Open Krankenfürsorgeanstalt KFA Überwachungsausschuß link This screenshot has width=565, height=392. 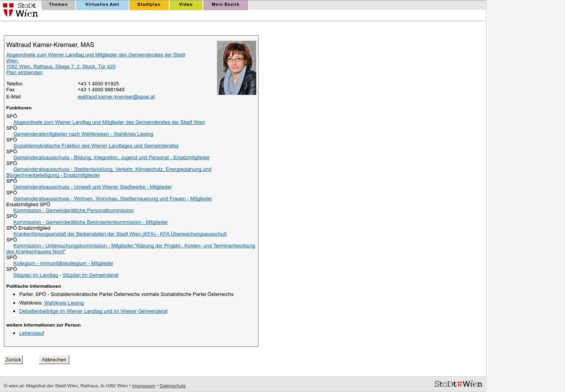pyautogui.click(x=120, y=234)
